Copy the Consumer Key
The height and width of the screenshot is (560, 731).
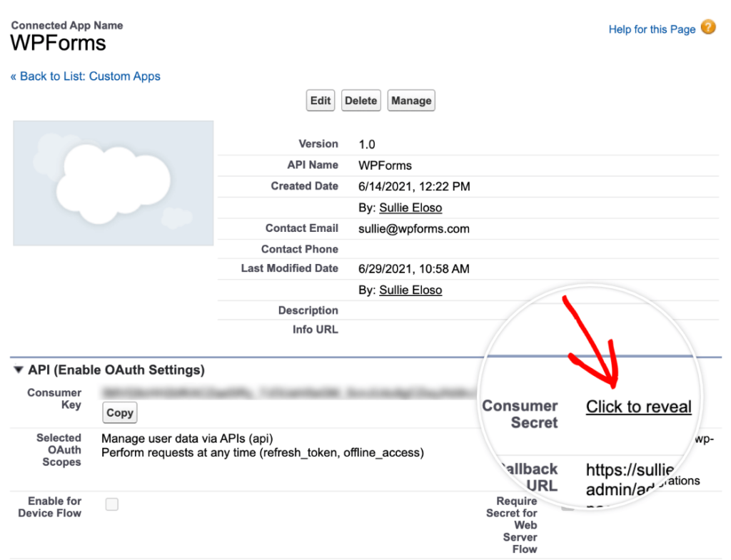pos(119,412)
